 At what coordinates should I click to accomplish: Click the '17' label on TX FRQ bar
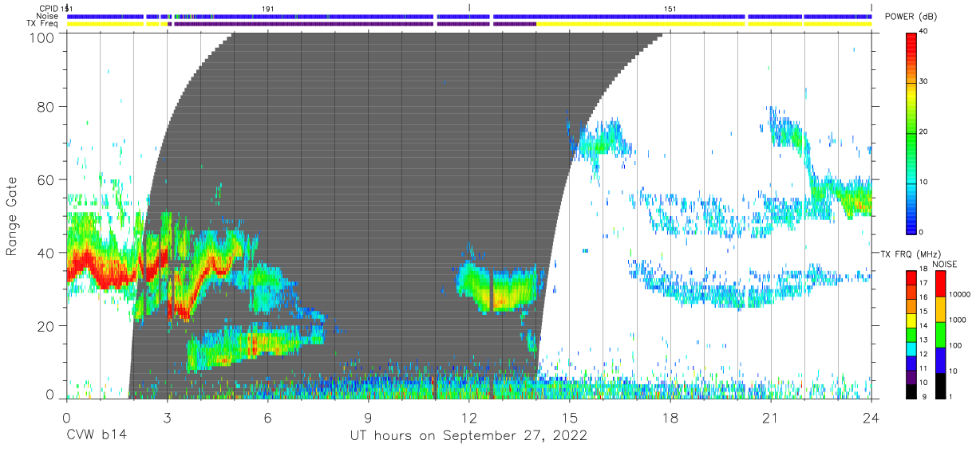pos(923,283)
